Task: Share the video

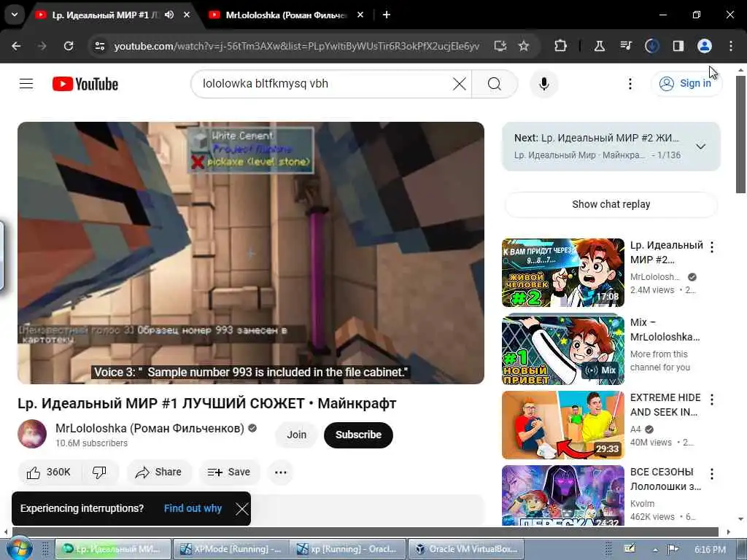Action: click(x=158, y=472)
